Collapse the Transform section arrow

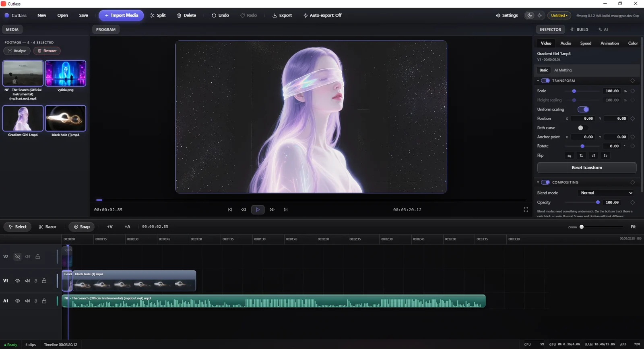538,81
